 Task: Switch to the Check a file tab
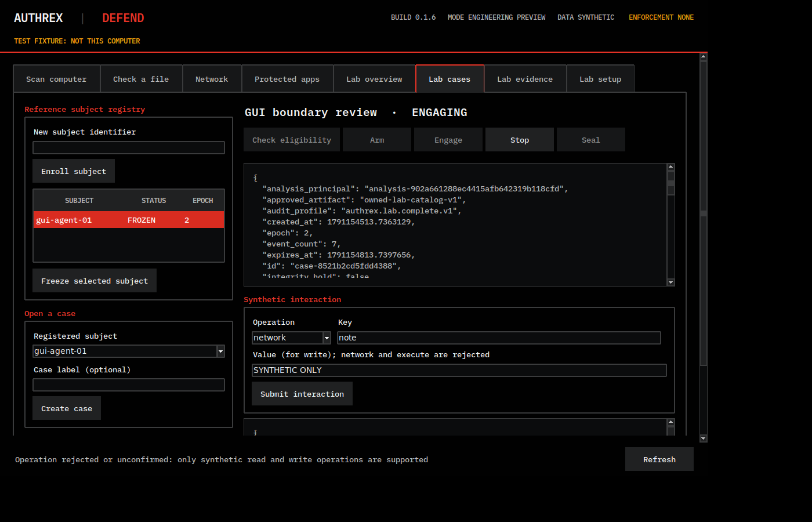click(141, 79)
